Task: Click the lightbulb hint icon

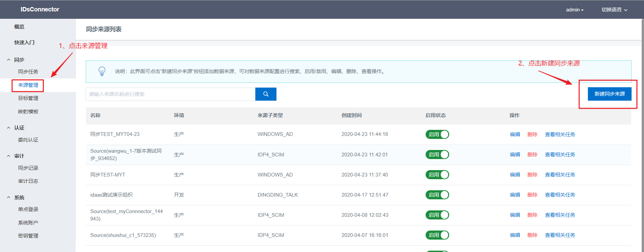Action: (x=102, y=71)
